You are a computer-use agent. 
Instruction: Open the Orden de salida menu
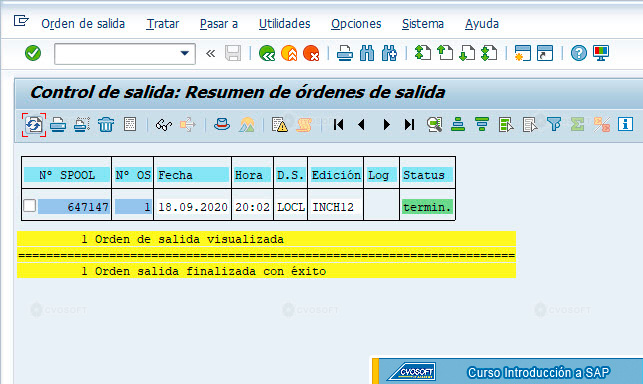point(83,24)
